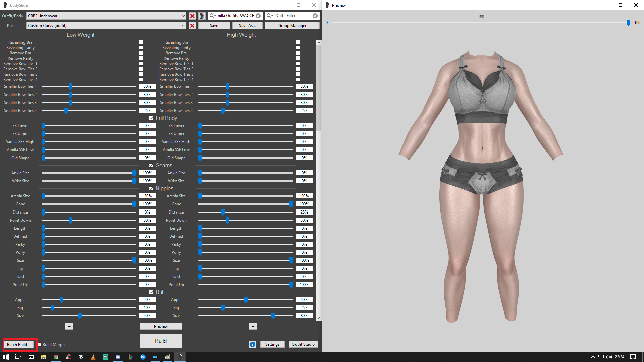Click the Batch Build button
The image size is (644, 362).
(x=19, y=345)
